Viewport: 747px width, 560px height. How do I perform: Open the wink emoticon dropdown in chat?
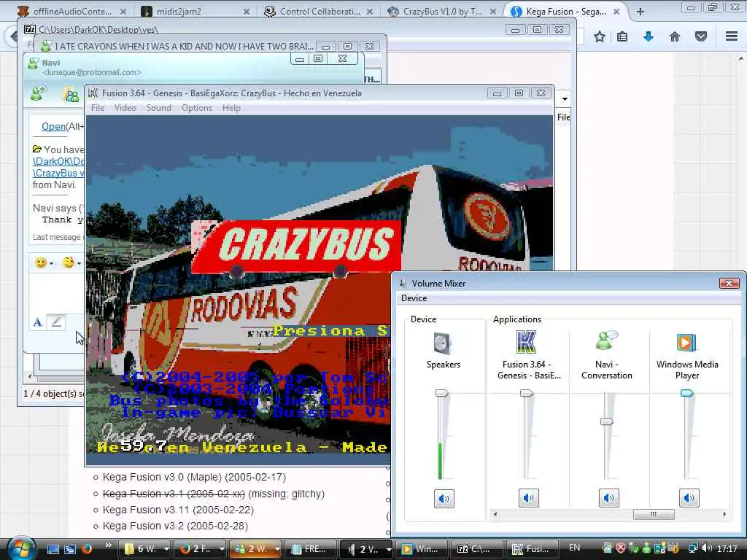pos(79,263)
